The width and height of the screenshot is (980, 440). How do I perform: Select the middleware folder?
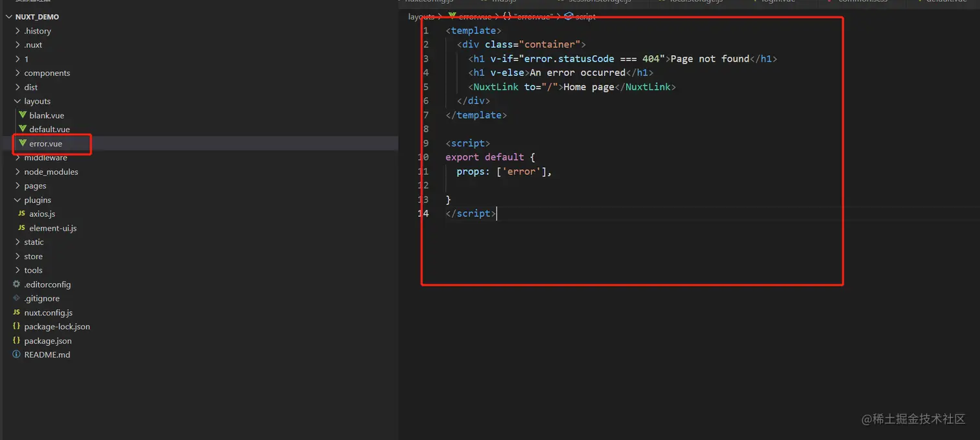(45, 157)
